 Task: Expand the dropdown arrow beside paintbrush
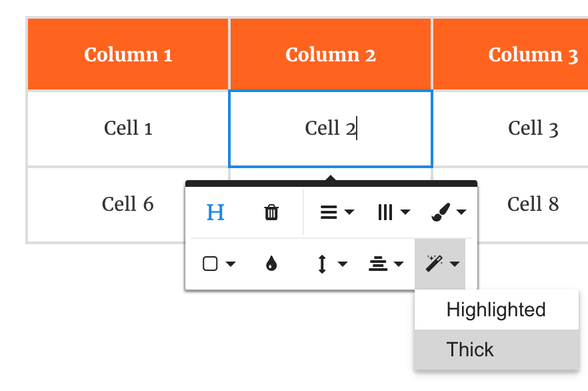point(461,213)
